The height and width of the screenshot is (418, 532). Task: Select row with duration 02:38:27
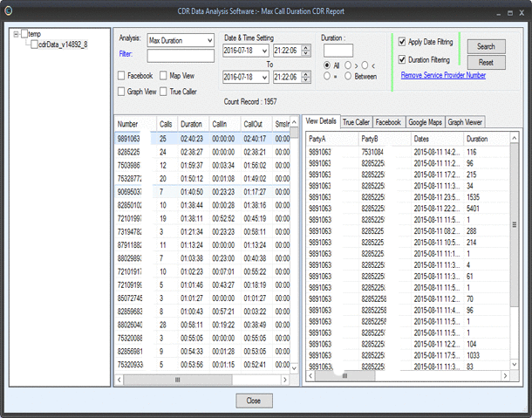202,152
